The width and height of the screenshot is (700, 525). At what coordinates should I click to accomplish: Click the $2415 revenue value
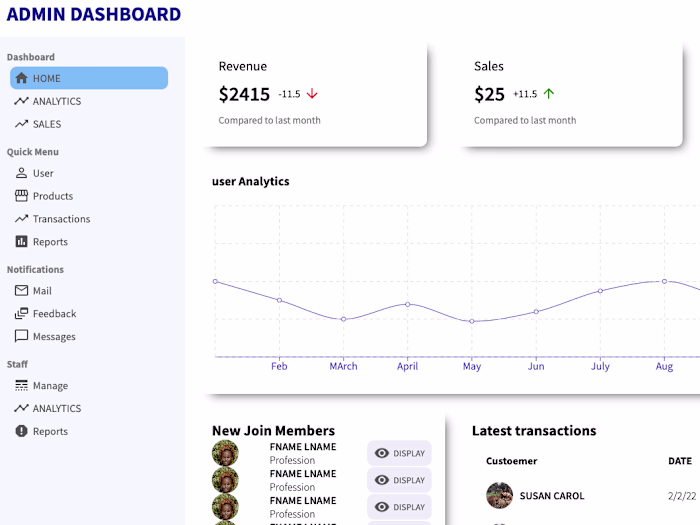click(244, 94)
